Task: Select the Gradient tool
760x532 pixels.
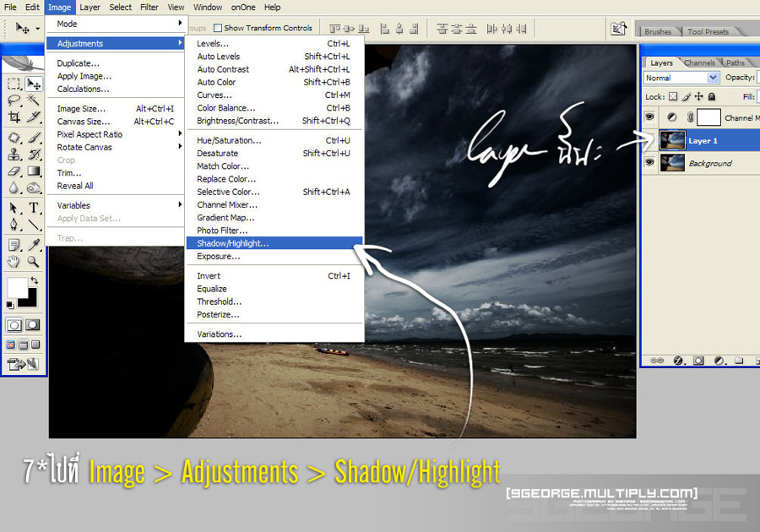Action: (34, 171)
